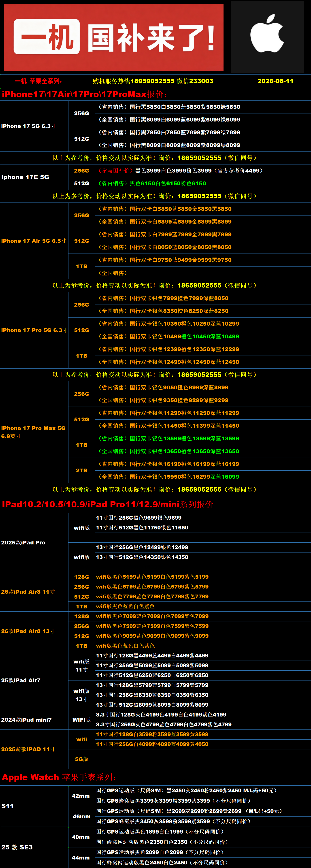311x868 pixels.
Task: Click the iPhone 17 row priced 黑8099白8099
Action: click(x=203, y=145)
